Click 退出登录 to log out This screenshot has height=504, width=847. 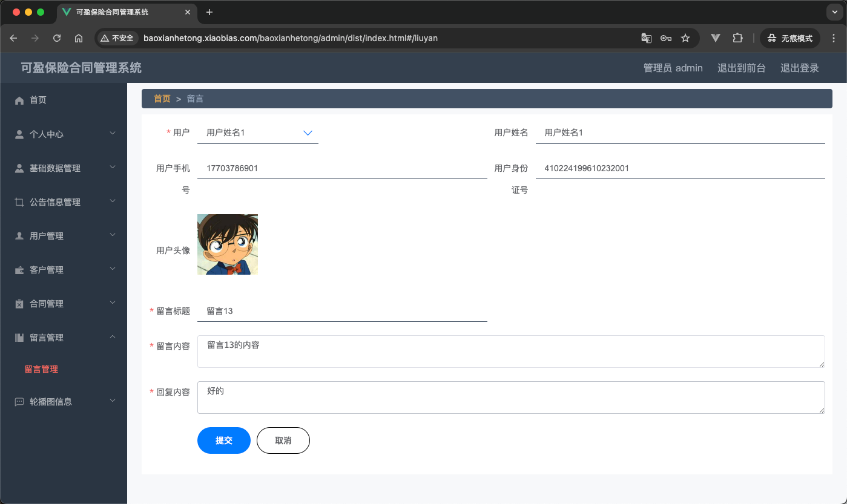pyautogui.click(x=800, y=68)
